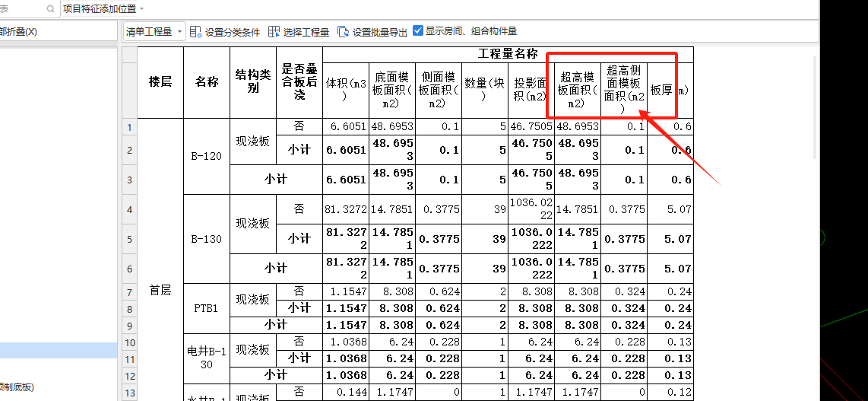Image resolution: width=868 pixels, height=401 pixels.
Task: Click 部折叠(X) item in left panel
Action: click(x=19, y=31)
